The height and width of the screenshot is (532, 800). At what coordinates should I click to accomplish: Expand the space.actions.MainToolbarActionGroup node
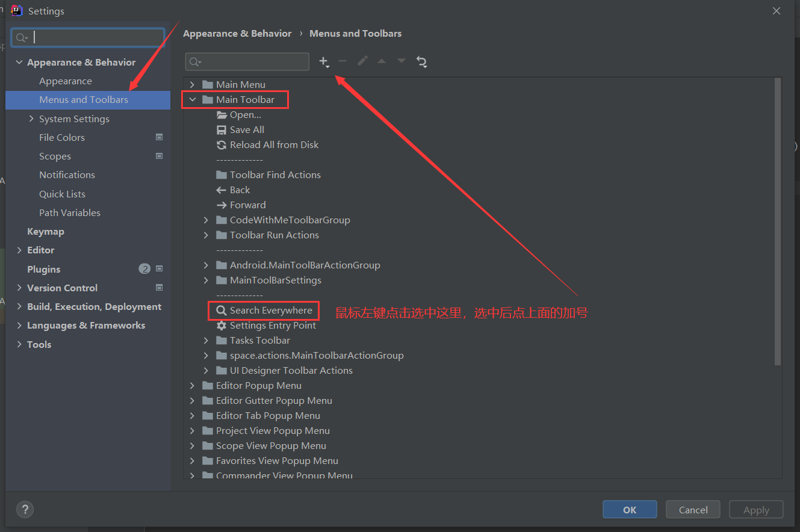206,356
